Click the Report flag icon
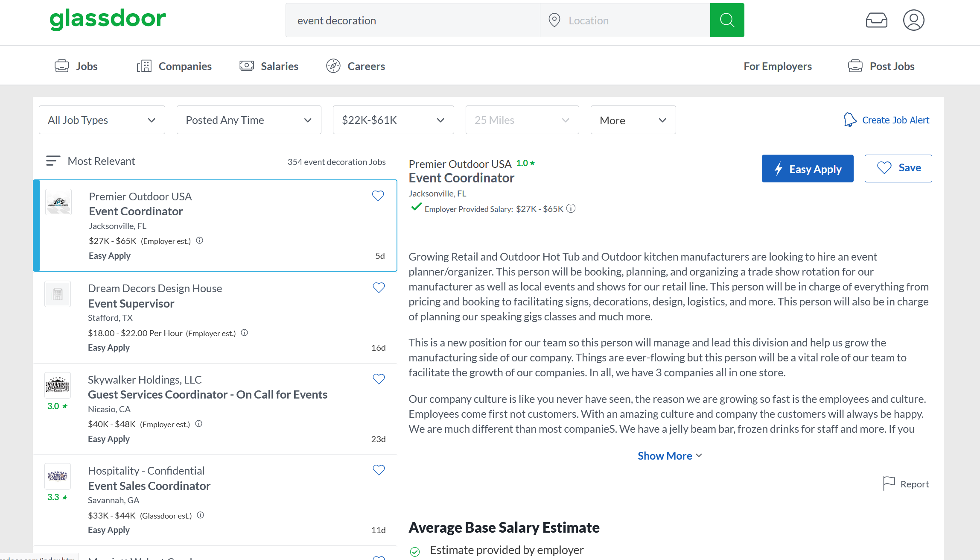Screen dimensions: 980x560 [889, 484]
